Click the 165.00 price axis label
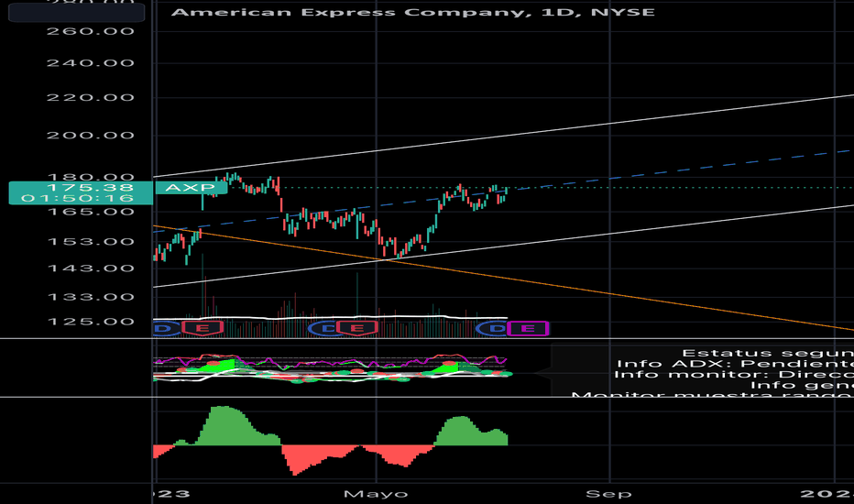The image size is (854, 504). (91, 212)
